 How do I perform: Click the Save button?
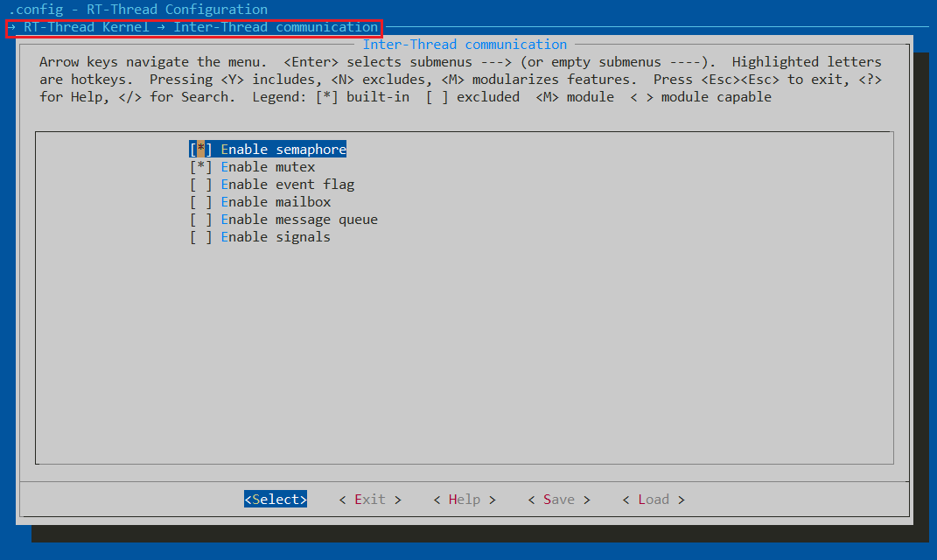[559, 499]
